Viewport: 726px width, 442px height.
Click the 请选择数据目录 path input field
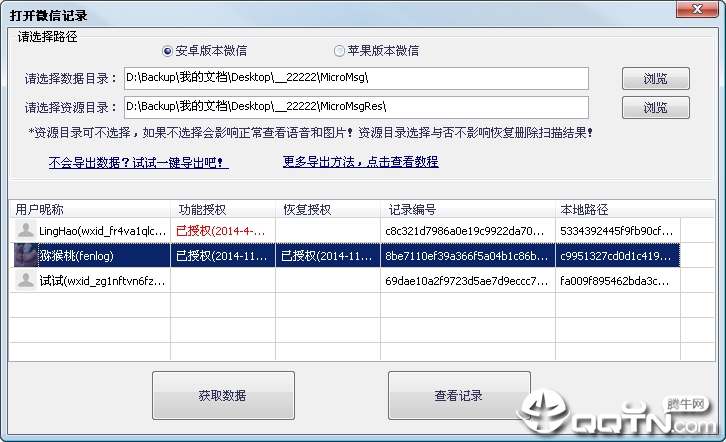356,78
